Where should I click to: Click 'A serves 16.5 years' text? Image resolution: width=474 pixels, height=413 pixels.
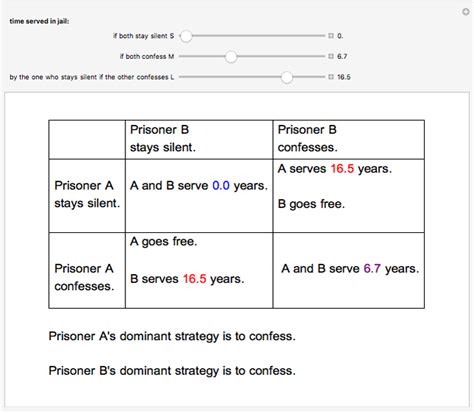(x=335, y=169)
